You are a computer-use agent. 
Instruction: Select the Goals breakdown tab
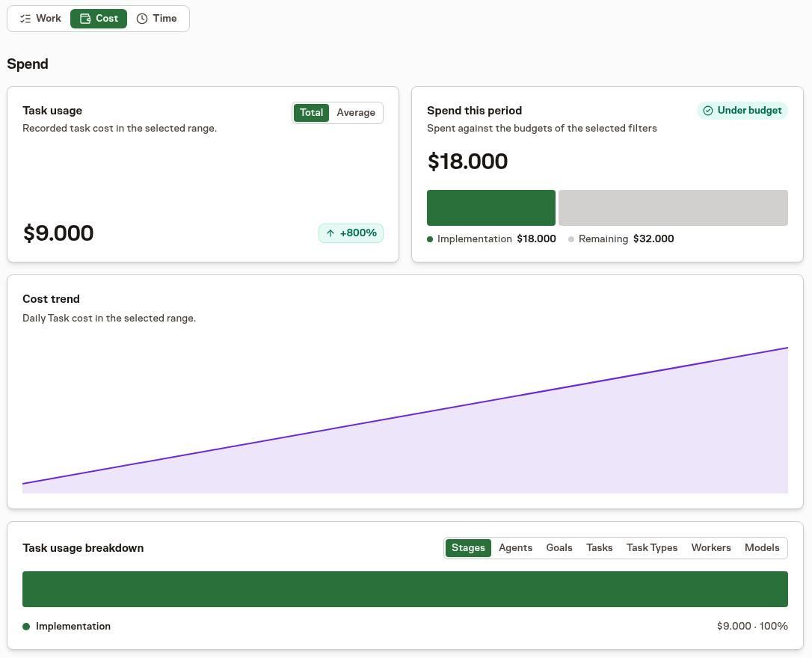coord(559,548)
